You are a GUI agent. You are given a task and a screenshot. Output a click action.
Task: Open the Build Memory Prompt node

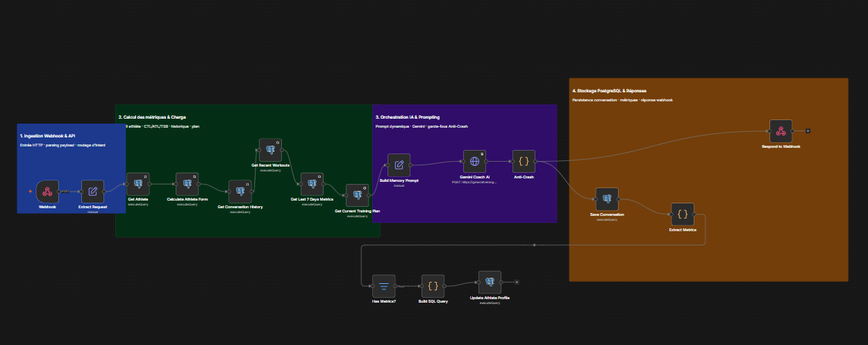[x=399, y=165]
